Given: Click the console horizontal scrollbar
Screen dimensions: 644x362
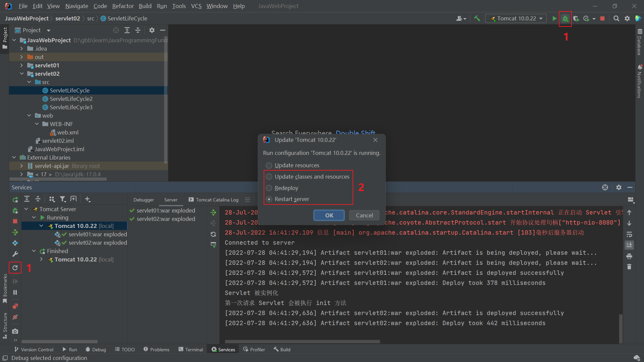Looking at the screenshot, I should point(302,342).
